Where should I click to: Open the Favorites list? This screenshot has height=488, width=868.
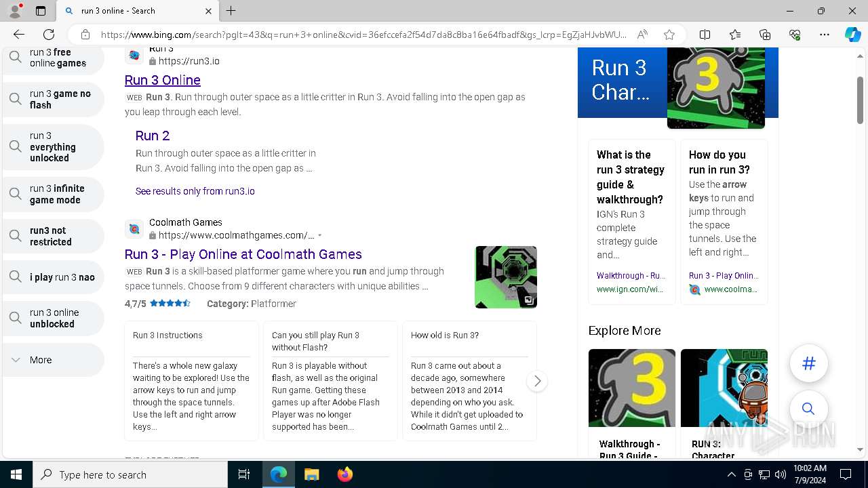click(x=735, y=35)
